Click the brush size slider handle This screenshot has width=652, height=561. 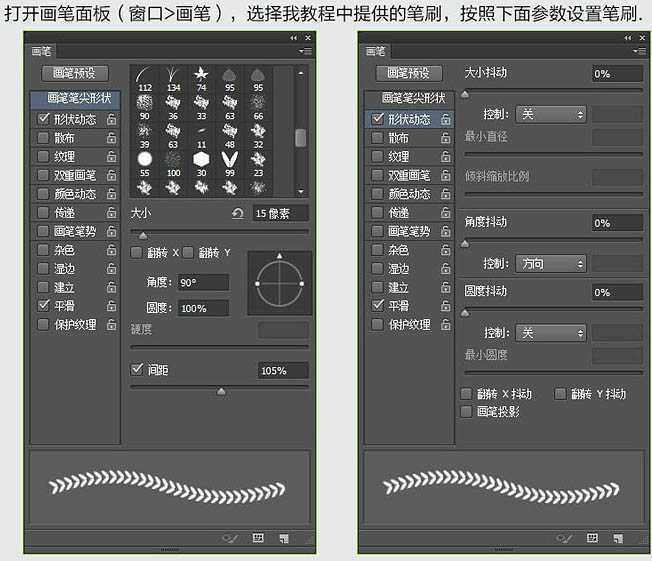click(143, 236)
